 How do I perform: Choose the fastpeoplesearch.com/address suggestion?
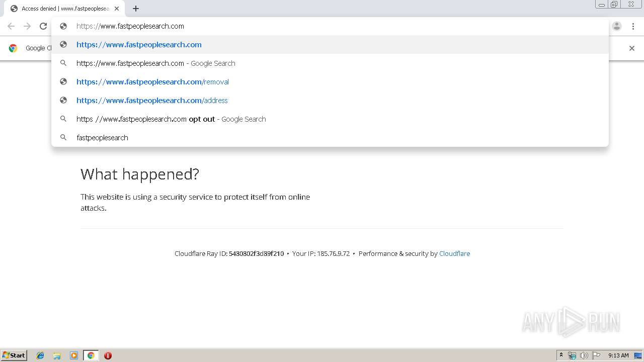coord(330,101)
